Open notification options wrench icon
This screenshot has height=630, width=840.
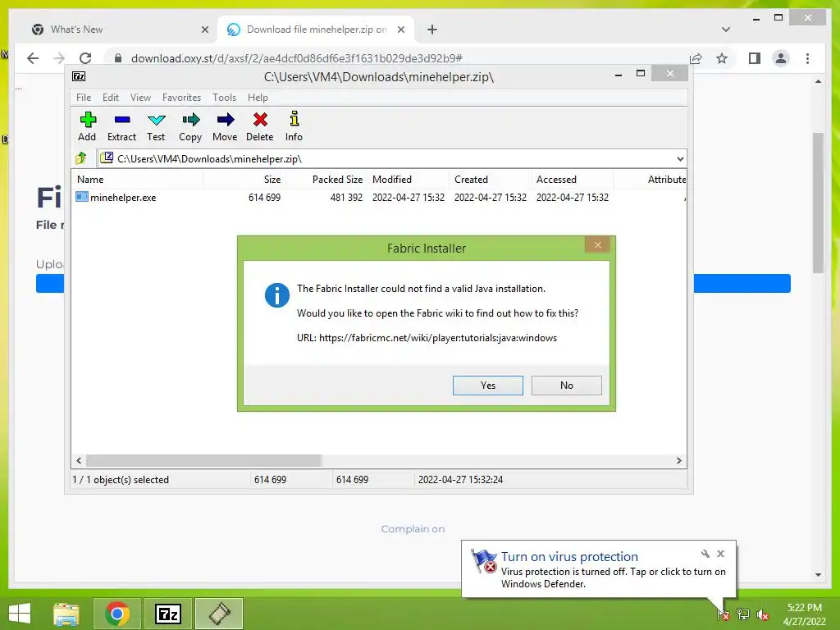[705, 554]
